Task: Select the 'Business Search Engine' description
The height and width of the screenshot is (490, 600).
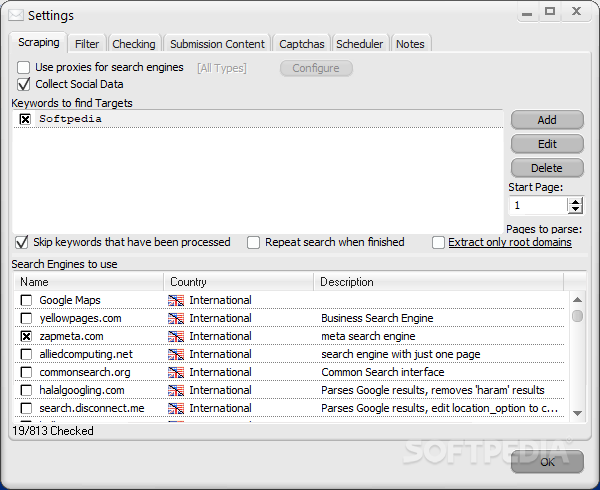Action: pos(377,319)
